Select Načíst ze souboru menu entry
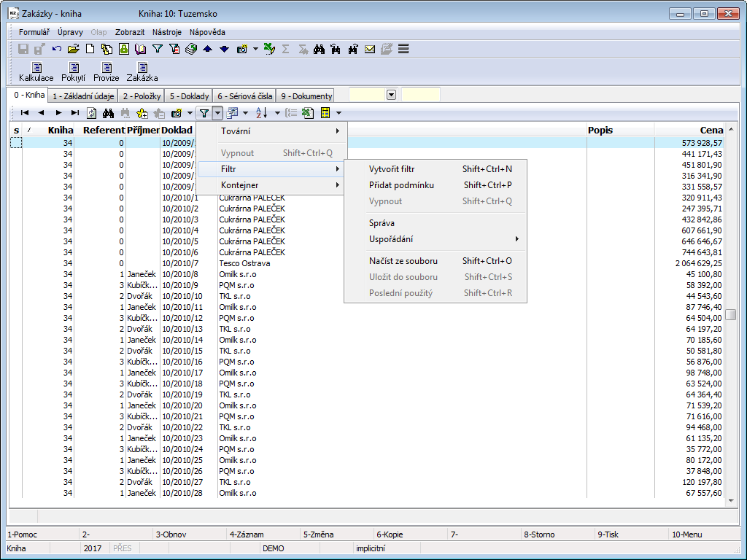The height and width of the screenshot is (560, 747). coord(403,260)
